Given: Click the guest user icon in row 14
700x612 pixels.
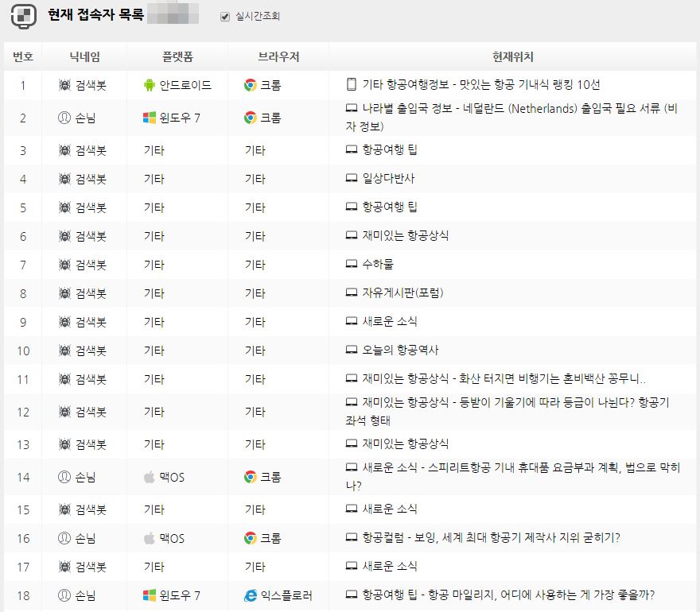Looking at the screenshot, I should coord(64,477).
